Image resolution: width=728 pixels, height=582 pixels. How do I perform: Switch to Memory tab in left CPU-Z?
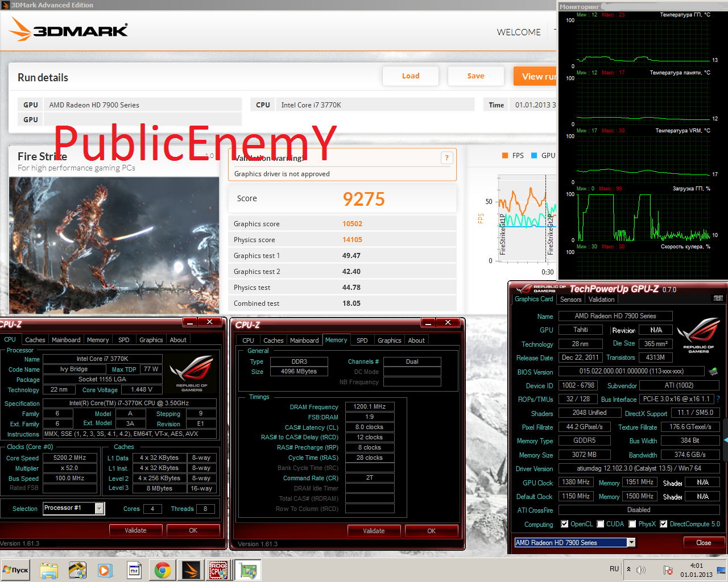tap(98, 340)
